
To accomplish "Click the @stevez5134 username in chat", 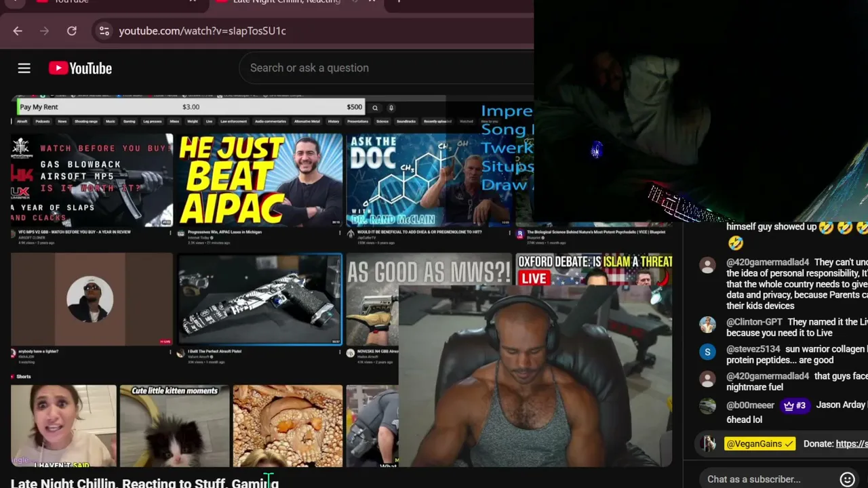I will (x=753, y=349).
